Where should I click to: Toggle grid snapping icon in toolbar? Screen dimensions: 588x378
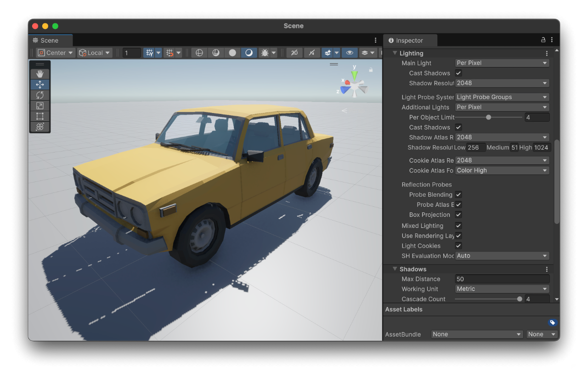coord(149,53)
